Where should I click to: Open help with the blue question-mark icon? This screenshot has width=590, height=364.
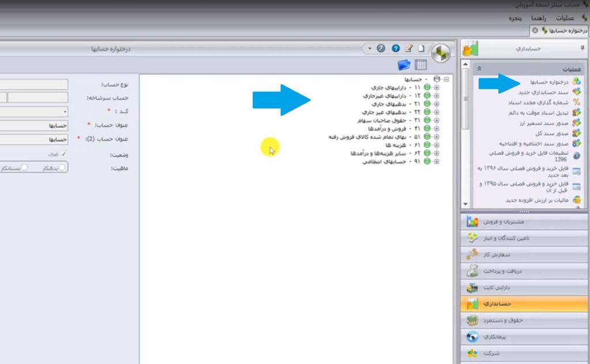[395, 48]
